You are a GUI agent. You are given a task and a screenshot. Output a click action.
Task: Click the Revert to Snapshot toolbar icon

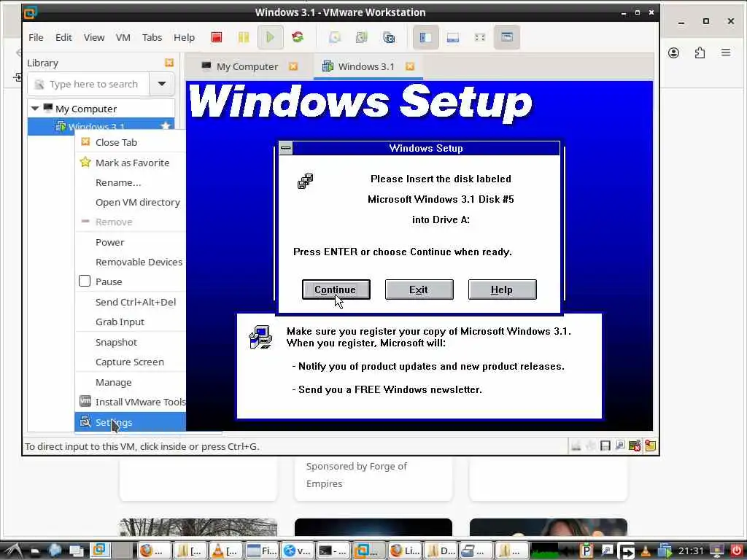[x=362, y=37]
